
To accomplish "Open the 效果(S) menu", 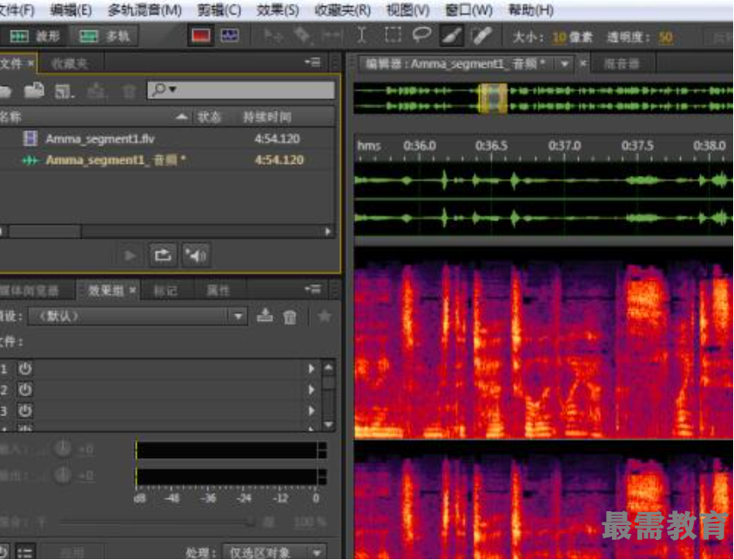I will (x=278, y=10).
